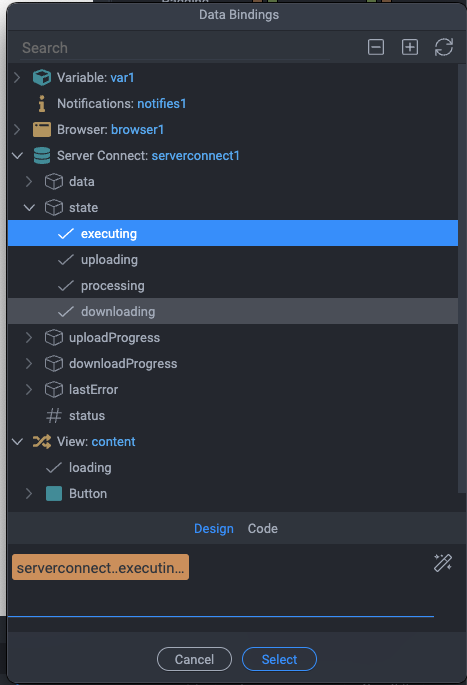Switch to the Design tab
The height and width of the screenshot is (685, 467).
coord(214,529)
